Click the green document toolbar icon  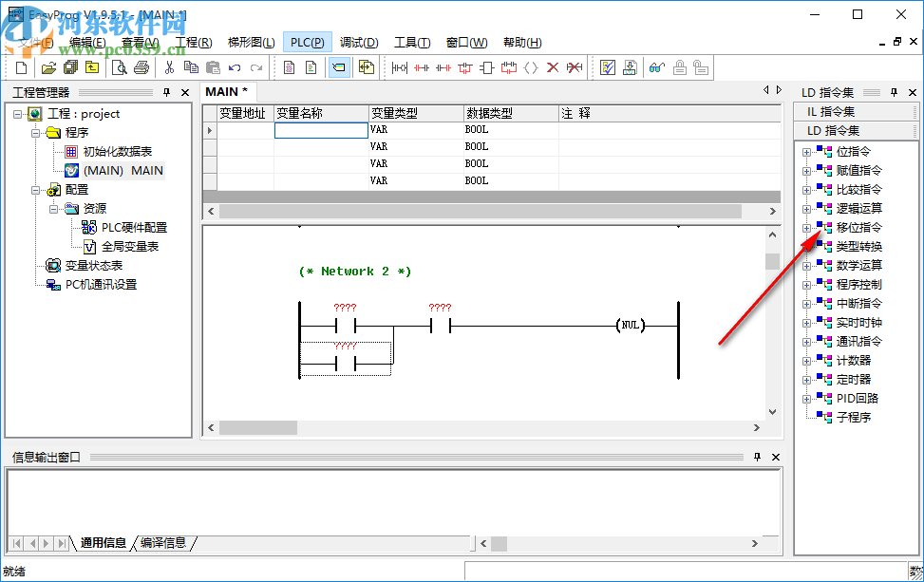(x=311, y=67)
